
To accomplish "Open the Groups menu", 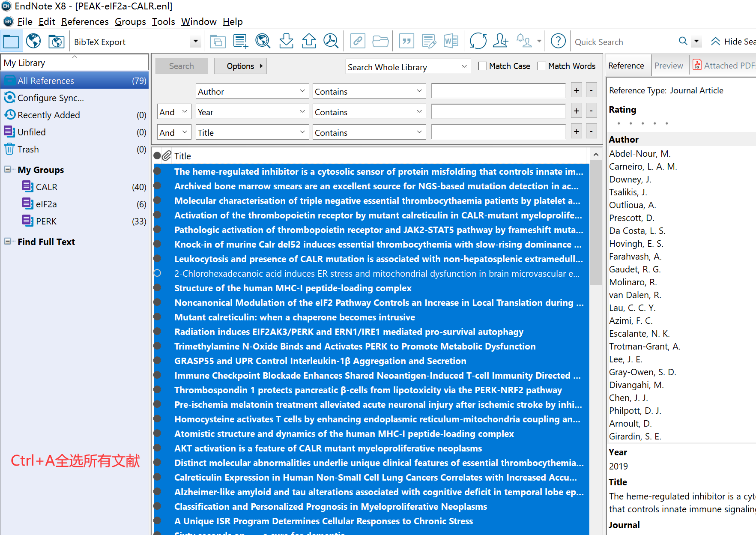I will tap(130, 21).
